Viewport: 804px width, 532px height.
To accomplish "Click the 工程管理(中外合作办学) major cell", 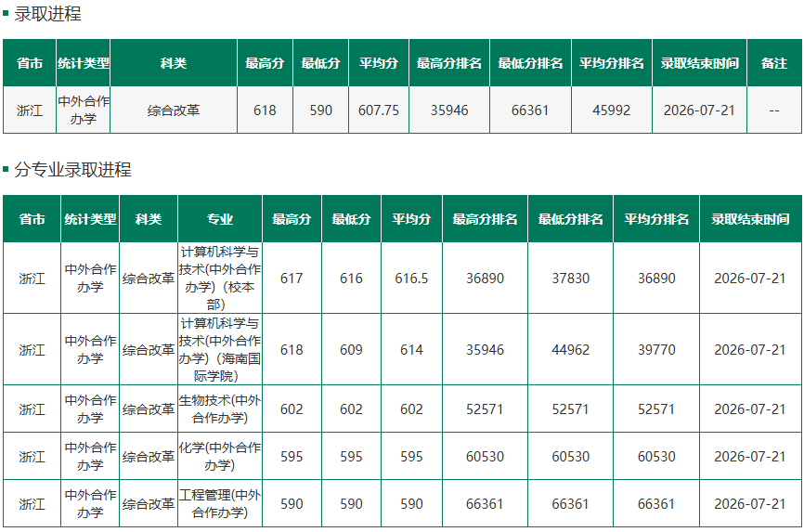I will [x=220, y=503].
